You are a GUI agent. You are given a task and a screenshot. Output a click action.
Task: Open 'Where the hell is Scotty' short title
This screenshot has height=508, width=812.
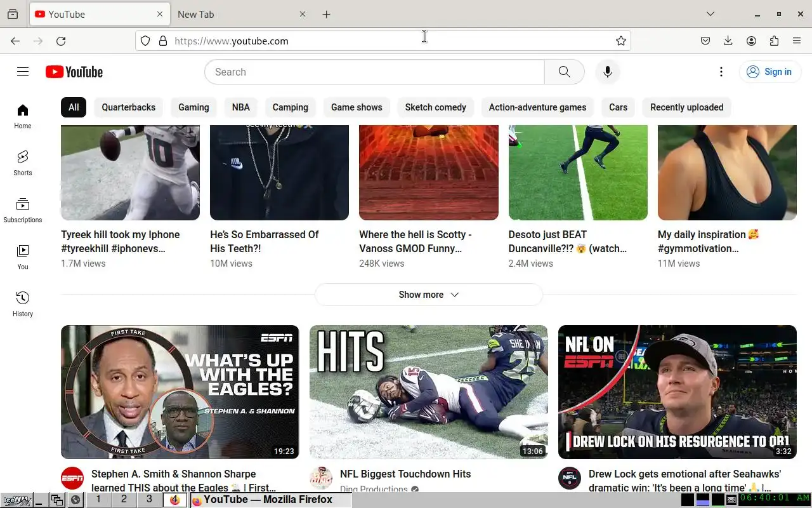pos(416,241)
